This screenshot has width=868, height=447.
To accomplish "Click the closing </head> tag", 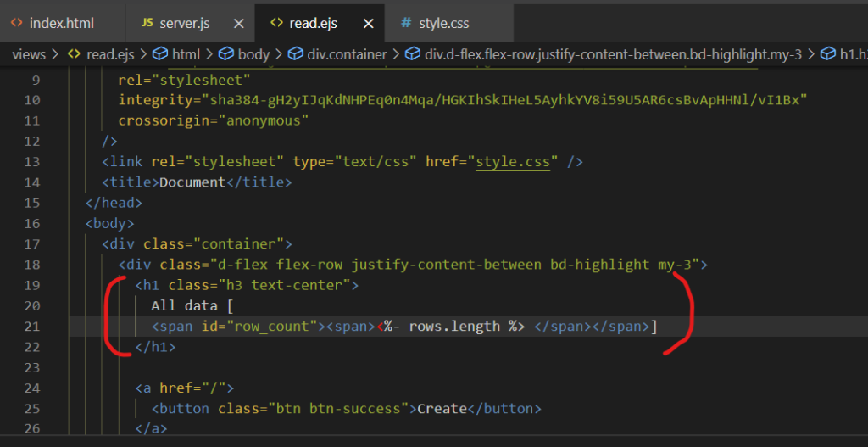I will [x=114, y=203].
